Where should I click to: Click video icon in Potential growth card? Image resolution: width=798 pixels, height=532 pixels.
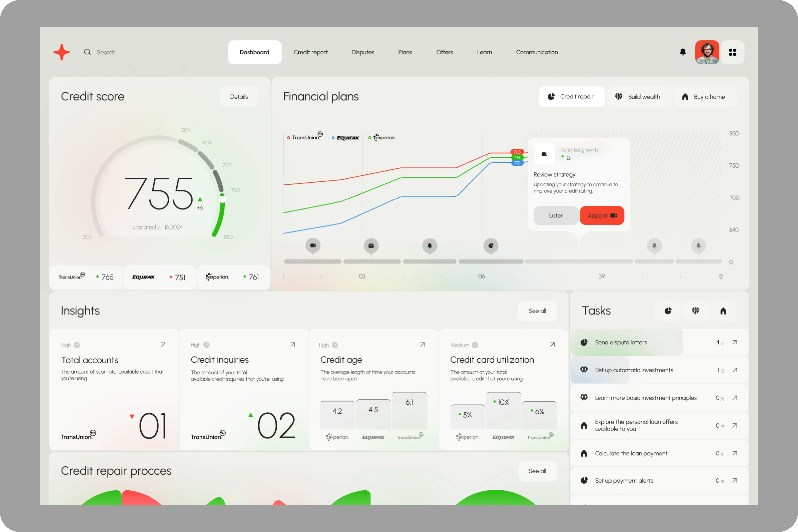pyautogui.click(x=544, y=154)
